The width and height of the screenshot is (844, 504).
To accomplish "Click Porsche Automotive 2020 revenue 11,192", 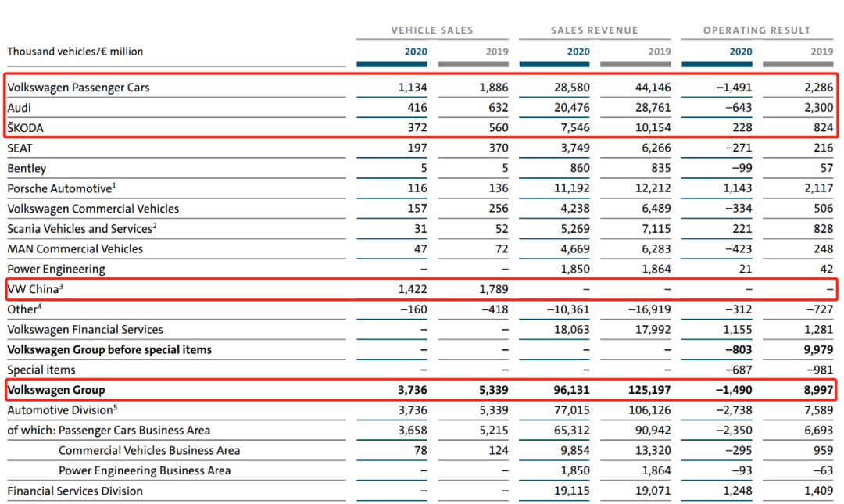I will pos(572,188).
